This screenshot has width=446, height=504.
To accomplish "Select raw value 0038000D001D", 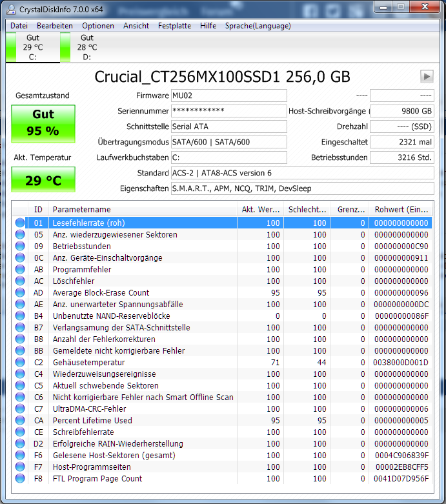I will (x=401, y=362).
